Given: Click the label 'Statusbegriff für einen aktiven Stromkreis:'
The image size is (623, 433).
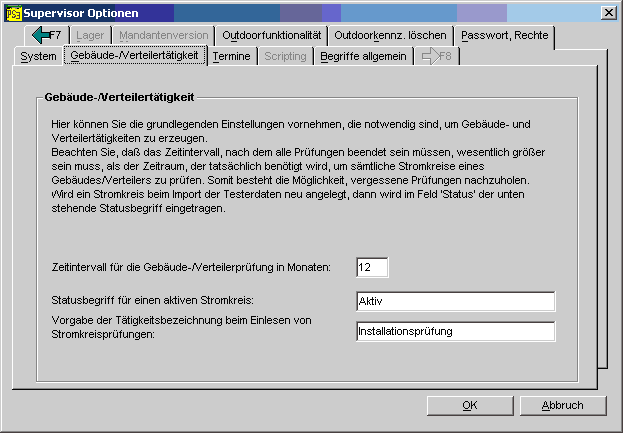Looking at the screenshot, I should [153, 300].
